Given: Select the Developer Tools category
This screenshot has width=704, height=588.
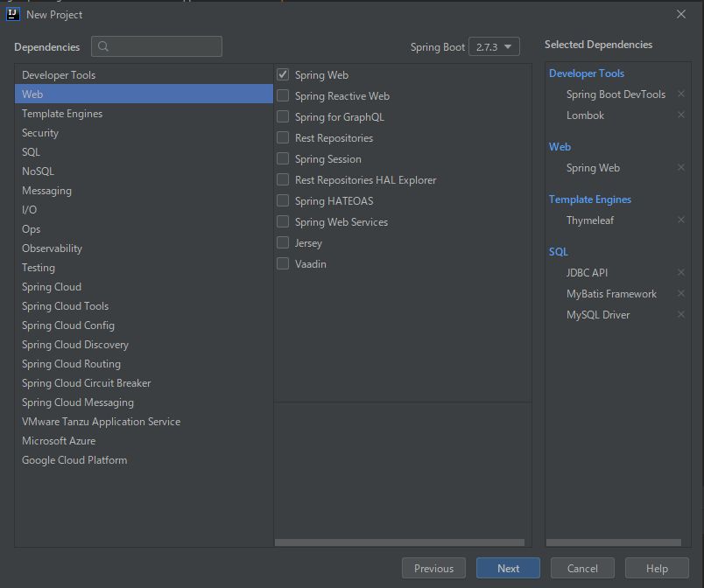Looking at the screenshot, I should click(x=144, y=75).
